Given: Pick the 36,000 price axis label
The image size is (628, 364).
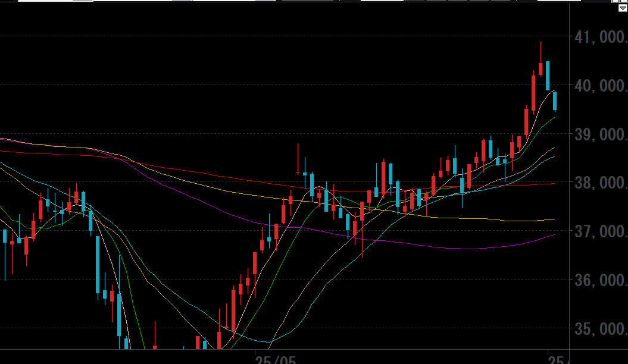Looking at the screenshot, I should click(601, 280).
